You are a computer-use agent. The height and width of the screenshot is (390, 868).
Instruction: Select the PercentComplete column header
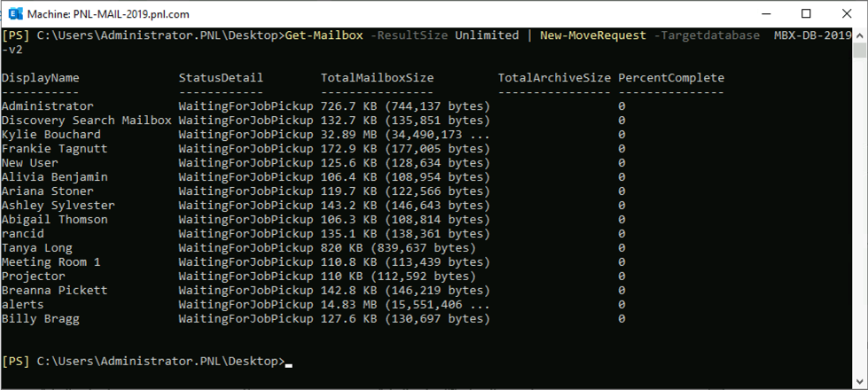[671, 78]
